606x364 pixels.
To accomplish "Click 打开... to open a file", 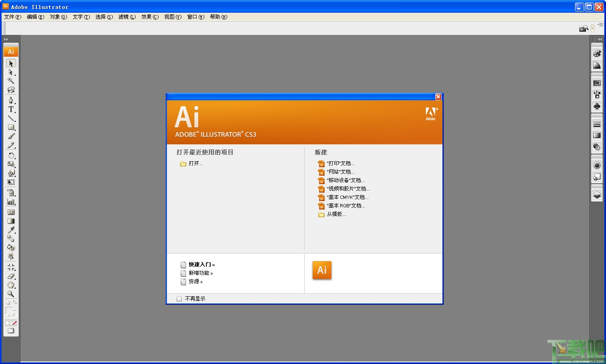I will tap(191, 163).
